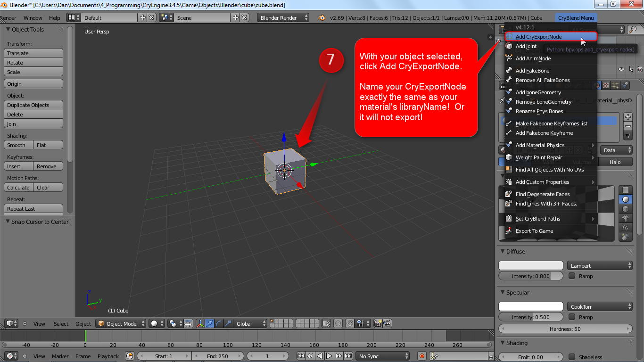Click play reverse animation button
The image size is (644, 362).
click(x=320, y=356)
